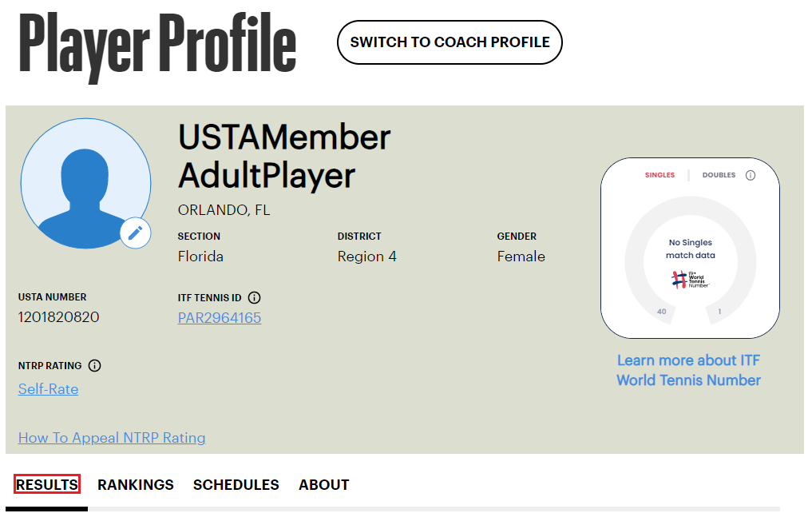Click the NTRP RATING info icon
This screenshot has width=812, height=525.
pyautogui.click(x=95, y=365)
